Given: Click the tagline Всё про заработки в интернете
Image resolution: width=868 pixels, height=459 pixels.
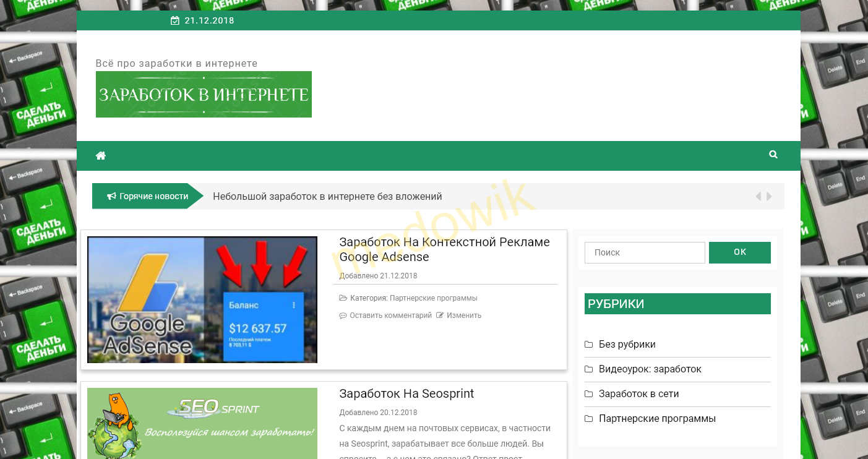Looking at the screenshot, I should 176,63.
